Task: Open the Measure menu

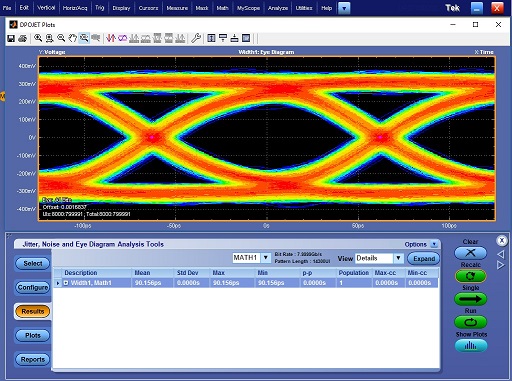Action: pos(177,8)
